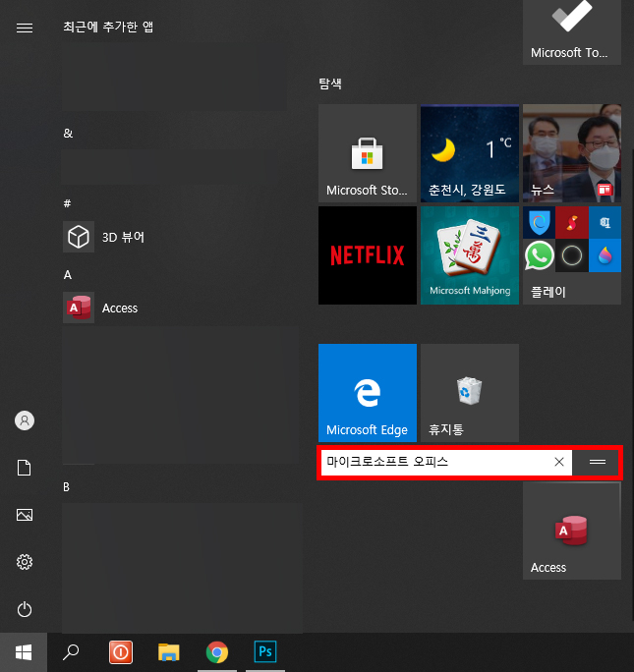Open the Access tile in the tile group
This screenshot has width=634, height=672.
click(572, 531)
